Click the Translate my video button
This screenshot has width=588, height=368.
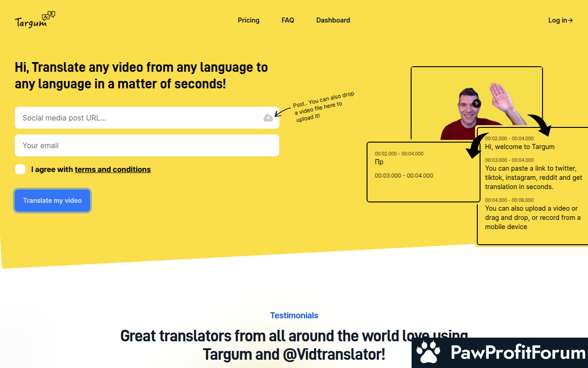pyautogui.click(x=52, y=201)
